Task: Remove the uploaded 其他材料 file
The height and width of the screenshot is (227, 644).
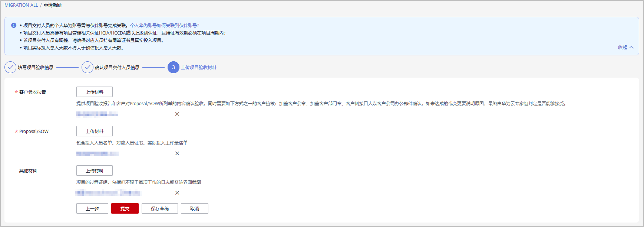Action: (x=177, y=193)
